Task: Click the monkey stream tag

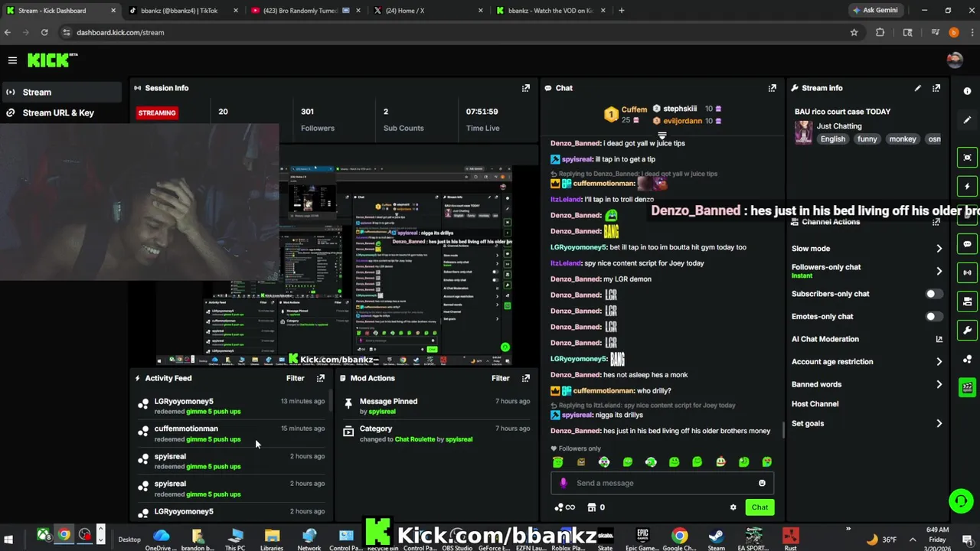Action: click(903, 139)
